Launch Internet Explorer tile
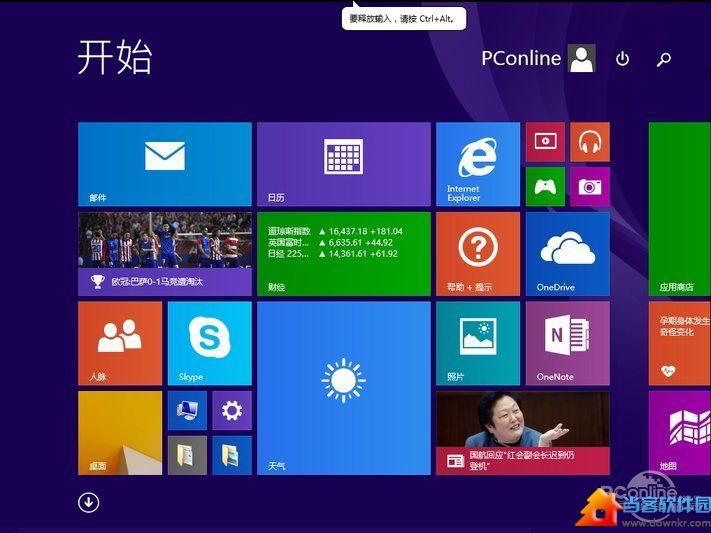The image size is (711, 533). [x=478, y=164]
